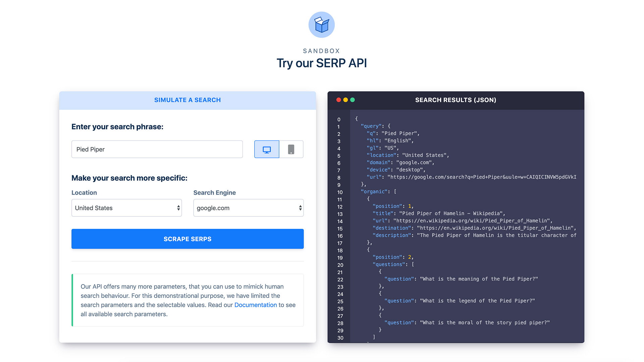Image resolution: width=644 pixels, height=362 pixels.
Task: Open the Location dropdown showing United States
Action: point(126,208)
